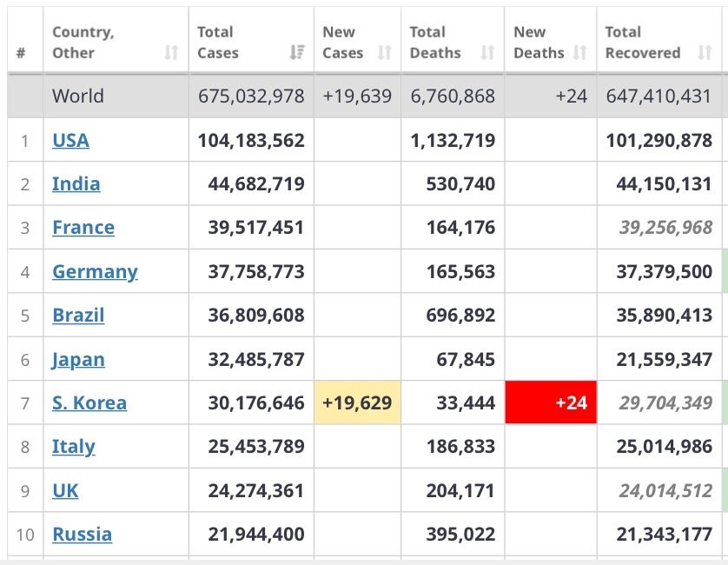Select USA total deaths 1,132,719

click(x=453, y=140)
